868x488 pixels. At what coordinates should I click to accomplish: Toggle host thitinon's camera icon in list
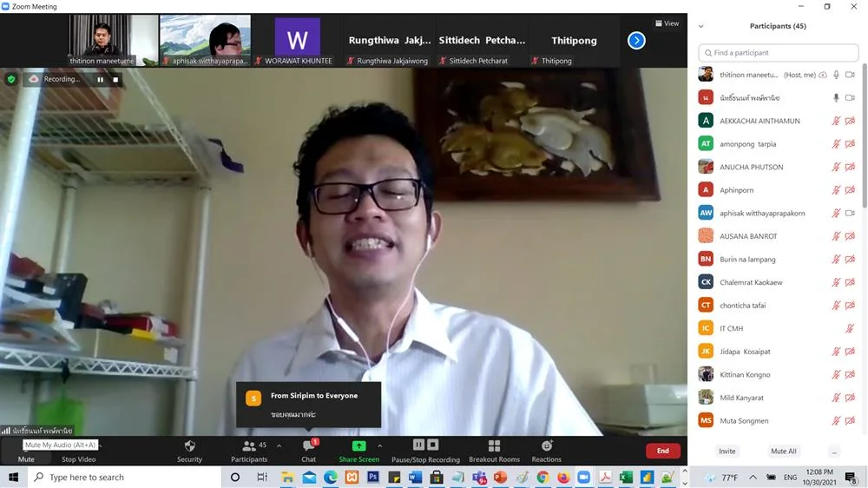point(850,75)
